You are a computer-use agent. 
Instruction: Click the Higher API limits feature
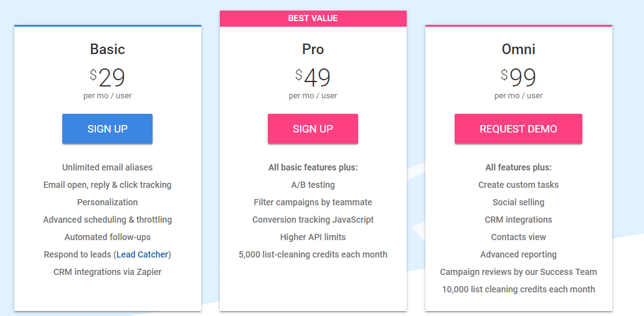[x=313, y=237]
